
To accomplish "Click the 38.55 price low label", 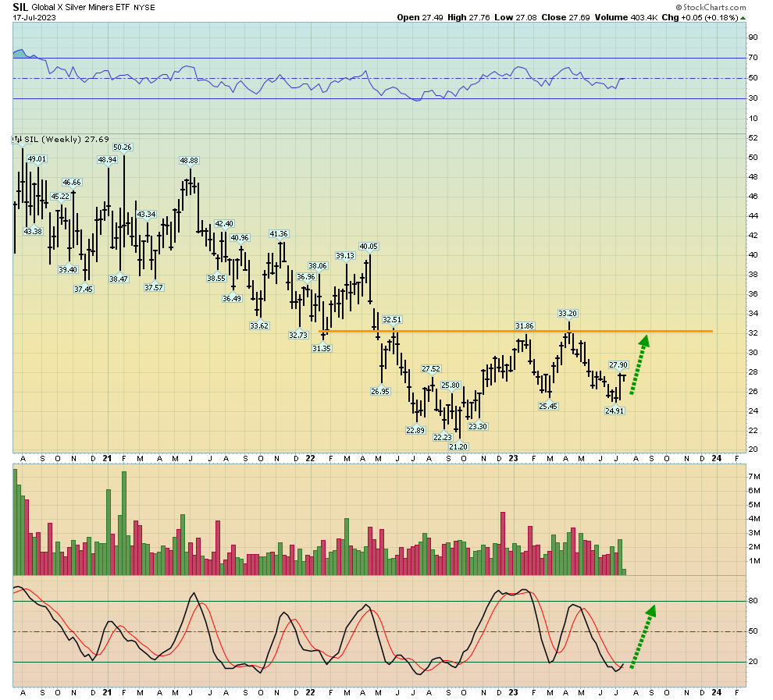I will [216, 279].
